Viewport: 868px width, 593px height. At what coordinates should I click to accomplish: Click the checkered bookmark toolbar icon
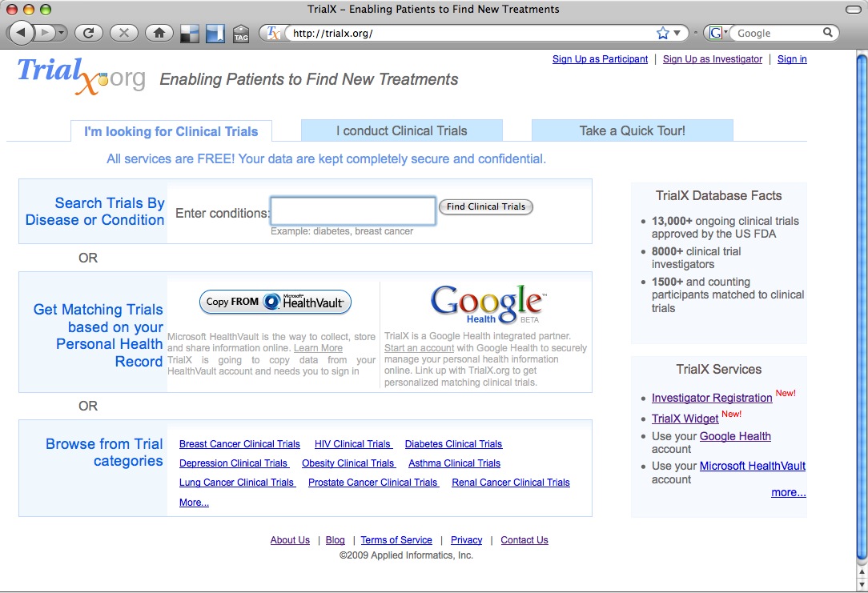point(190,34)
